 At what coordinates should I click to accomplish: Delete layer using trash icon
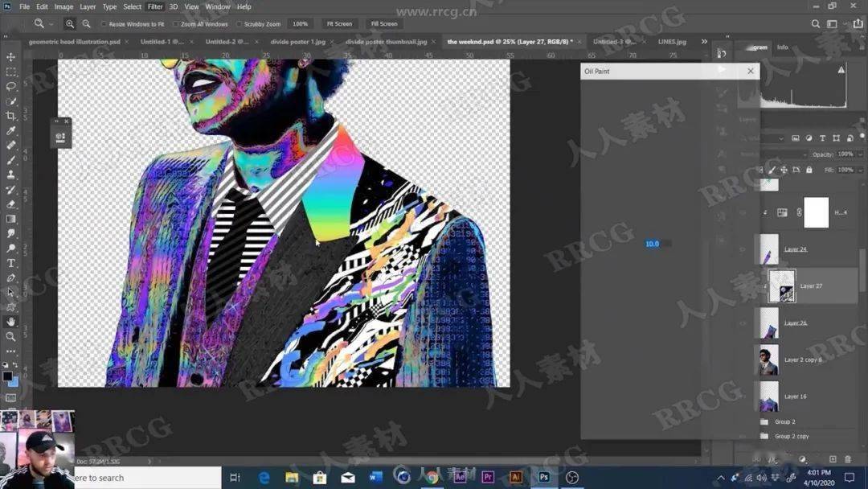point(848,459)
